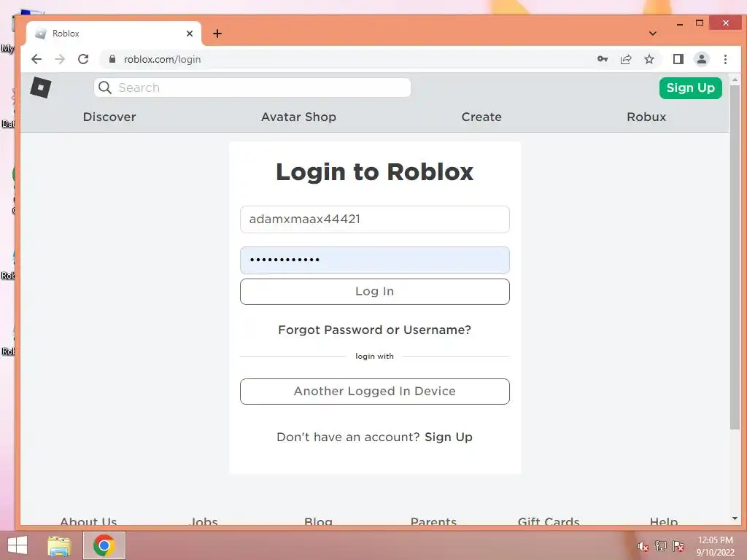The width and height of the screenshot is (747, 560).
Task: Open the Robux page
Action: pos(646,117)
